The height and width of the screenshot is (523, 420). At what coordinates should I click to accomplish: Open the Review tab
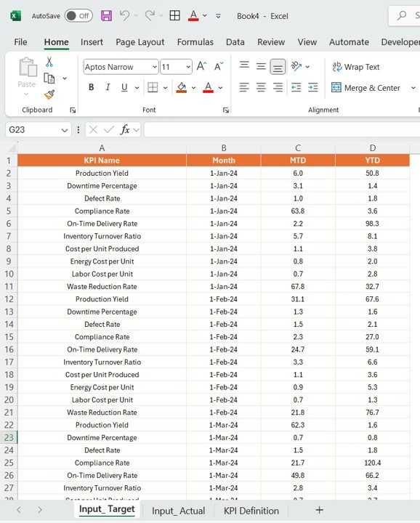pyautogui.click(x=271, y=42)
